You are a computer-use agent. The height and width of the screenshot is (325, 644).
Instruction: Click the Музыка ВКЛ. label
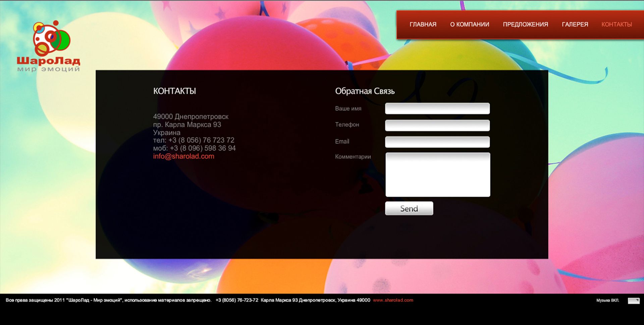point(607,300)
